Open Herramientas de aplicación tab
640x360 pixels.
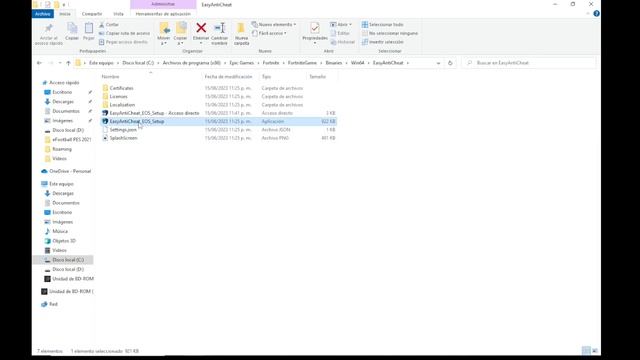click(x=163, y=14)
